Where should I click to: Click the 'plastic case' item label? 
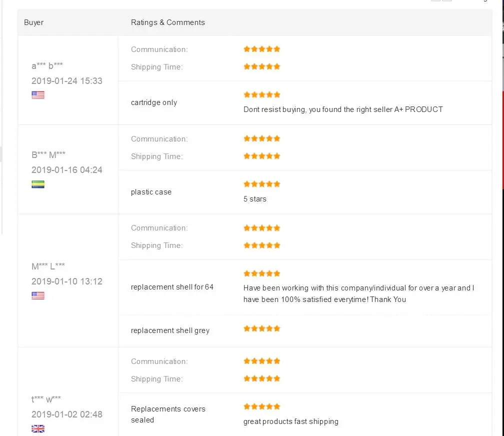[151, 192]
